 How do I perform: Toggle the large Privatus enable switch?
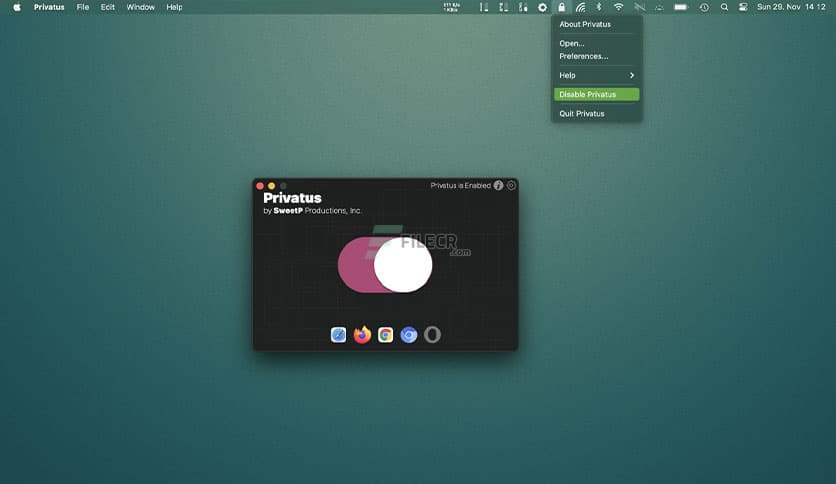(385, 265)
